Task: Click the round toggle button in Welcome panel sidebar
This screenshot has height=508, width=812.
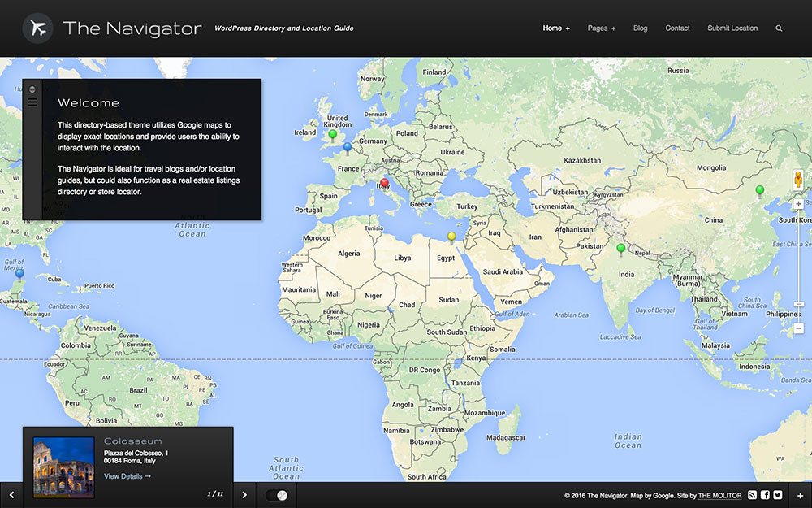Action: (x=32, y=89)
